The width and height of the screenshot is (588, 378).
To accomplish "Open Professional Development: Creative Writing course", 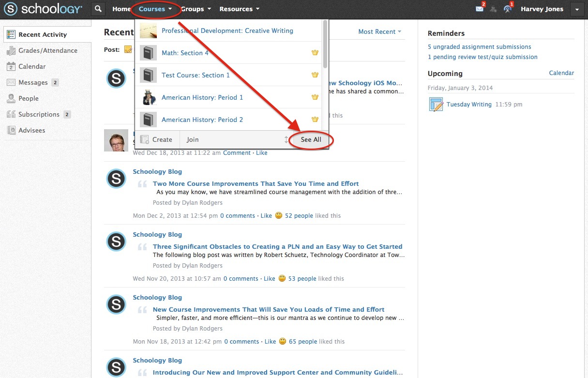I will 227,30.
